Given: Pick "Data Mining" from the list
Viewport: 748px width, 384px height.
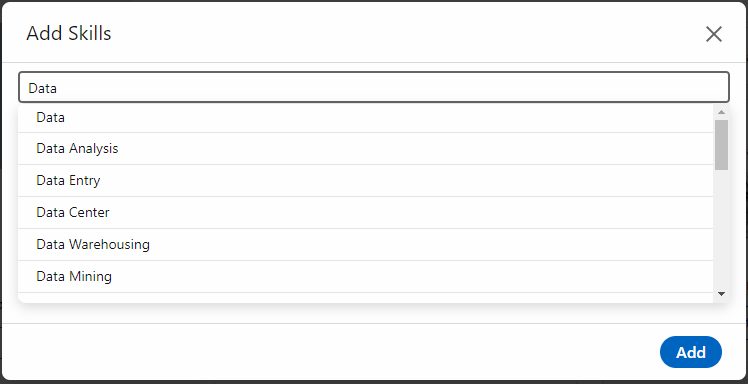Looking at the screenshot, I should point(365,277).
